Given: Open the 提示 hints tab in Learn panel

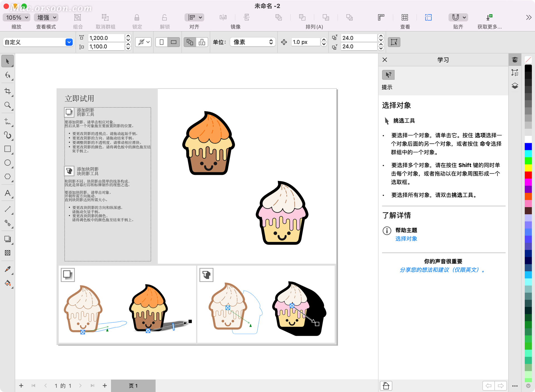Looking at the screenshot, I should tap(388, 75).
